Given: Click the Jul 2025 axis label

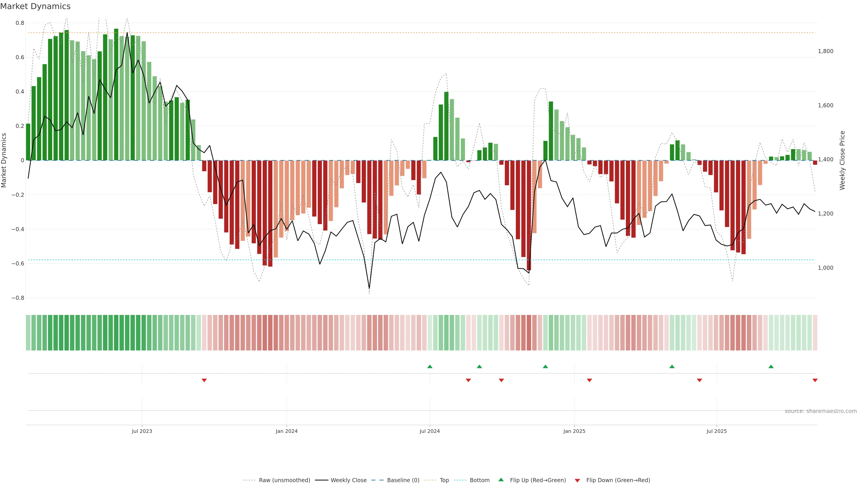Looking at the screenshot, I should click(x=716, y=431).
